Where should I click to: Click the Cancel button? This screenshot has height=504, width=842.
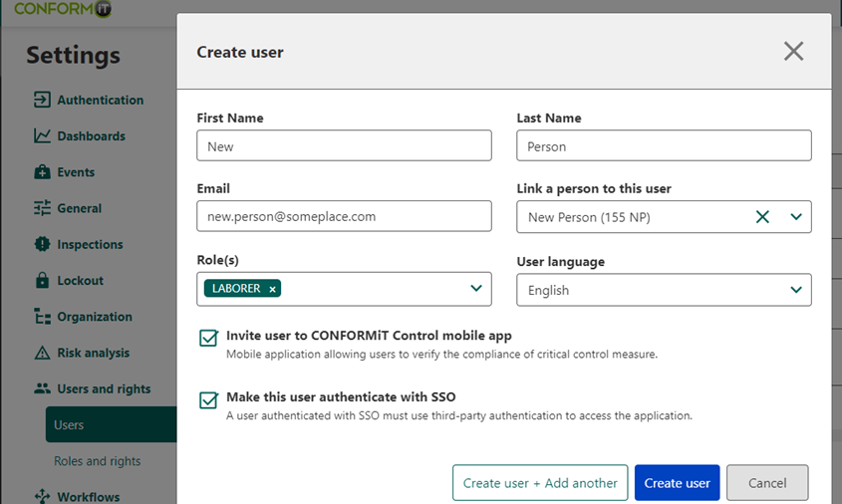(x=767, y=482)
